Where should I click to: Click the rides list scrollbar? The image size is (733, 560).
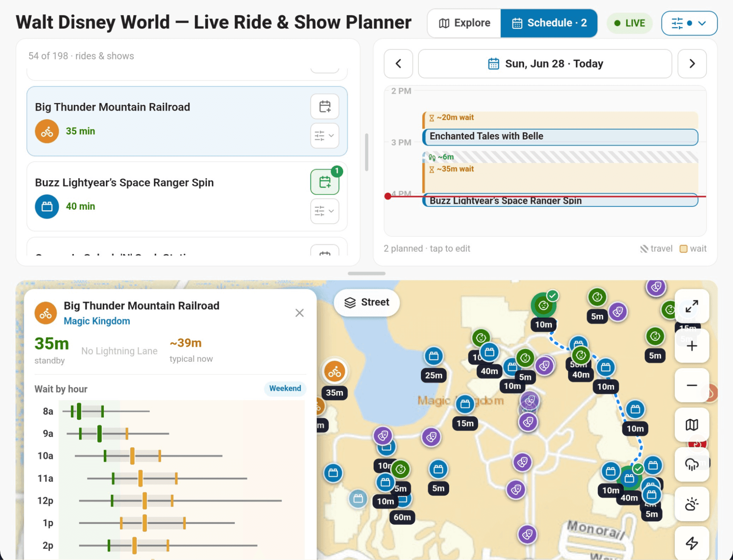pyautogui.click(x=366, y=152)
